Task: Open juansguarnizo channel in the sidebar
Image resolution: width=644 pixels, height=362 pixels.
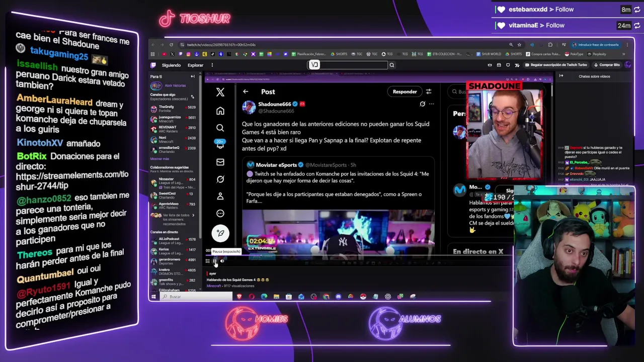Action: 174,119
